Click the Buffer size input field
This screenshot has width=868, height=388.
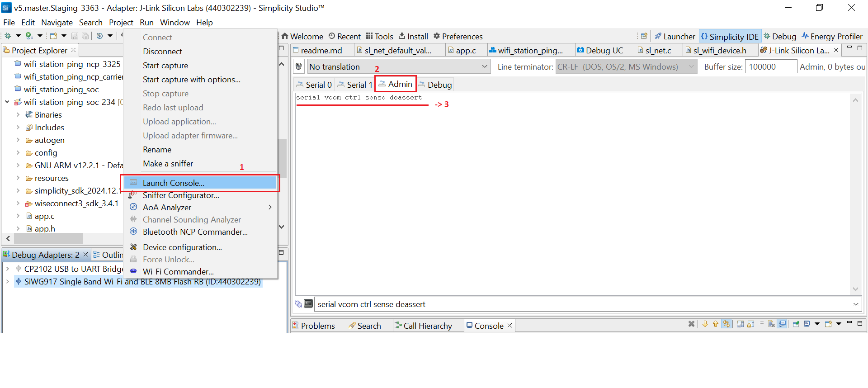pyautogui.click(x=770, y=67)
